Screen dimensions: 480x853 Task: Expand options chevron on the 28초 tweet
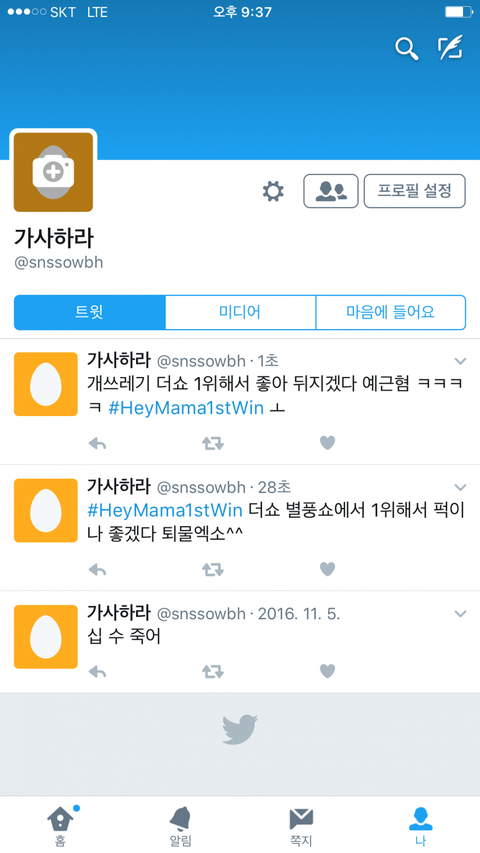[x=460, y=487]
